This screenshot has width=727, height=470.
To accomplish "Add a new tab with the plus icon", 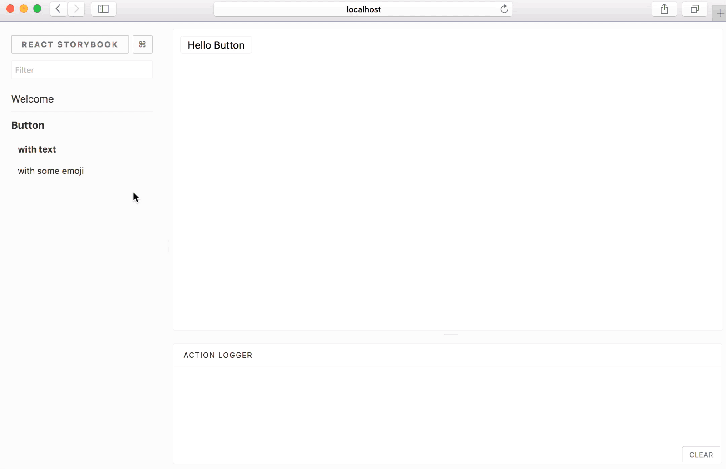I will pyautogui.click(x=719, y=11).
